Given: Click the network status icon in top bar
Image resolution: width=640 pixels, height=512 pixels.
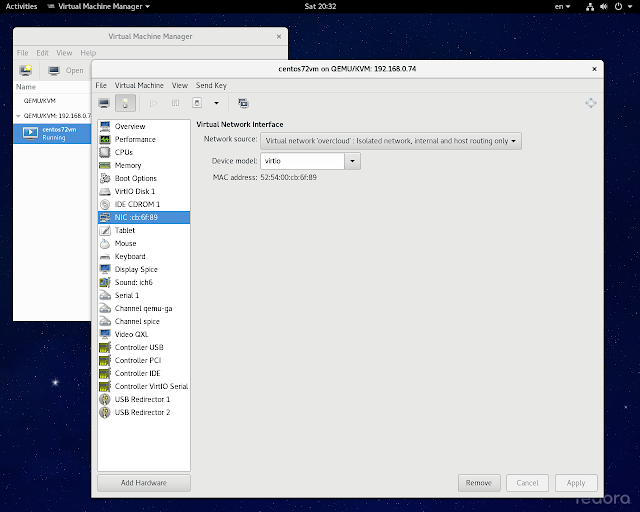Looking at the screenshot, I should (x=590, y=7).
